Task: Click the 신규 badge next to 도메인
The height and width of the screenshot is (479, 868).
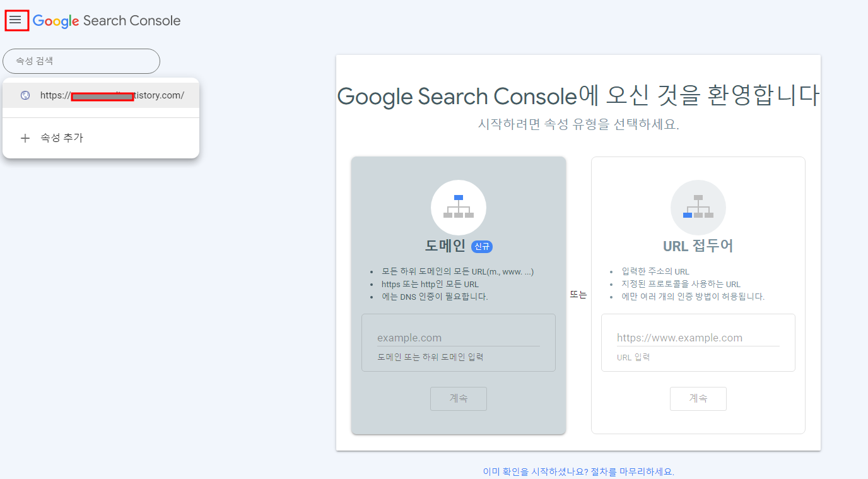Action: click(482, 247)
